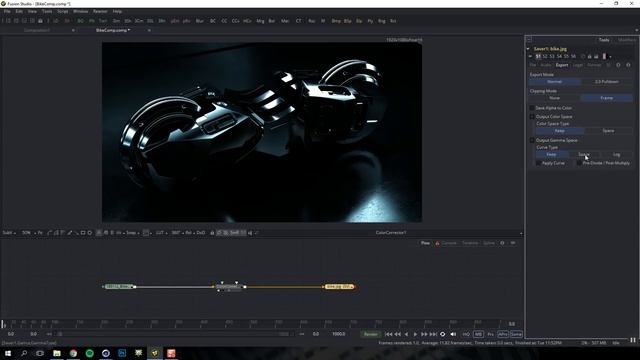Screen dimensions: 640x360
Task: Toggle Output Color Space checkbox
Action: coord(532,116)
